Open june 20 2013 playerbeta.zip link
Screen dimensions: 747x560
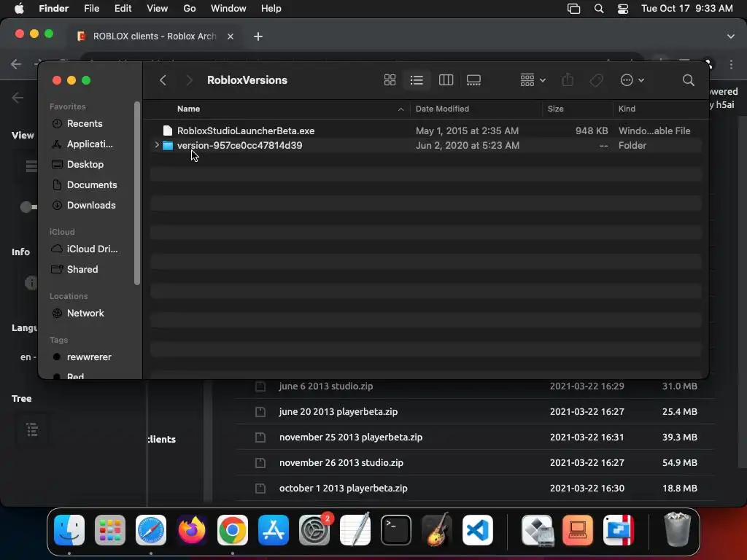[x=338, y=411]
